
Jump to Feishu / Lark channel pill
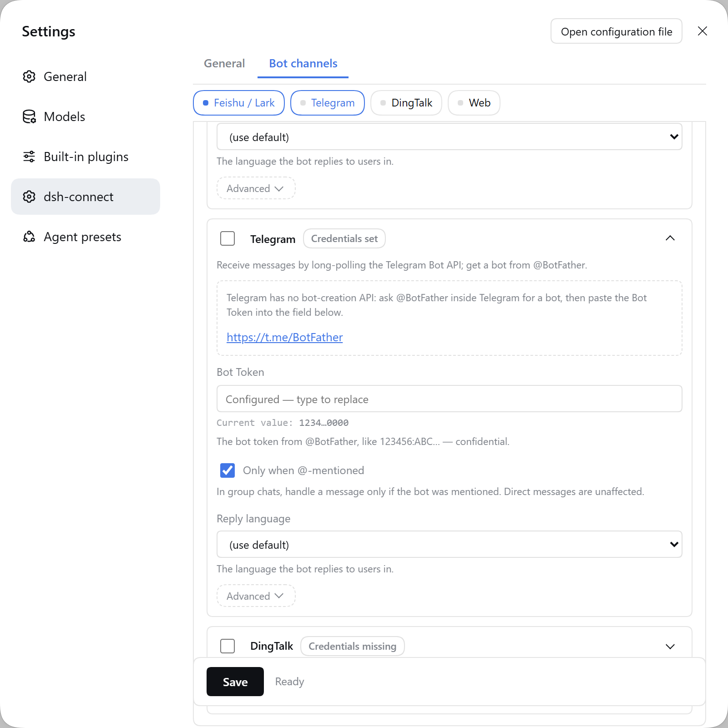click(239, 103)
